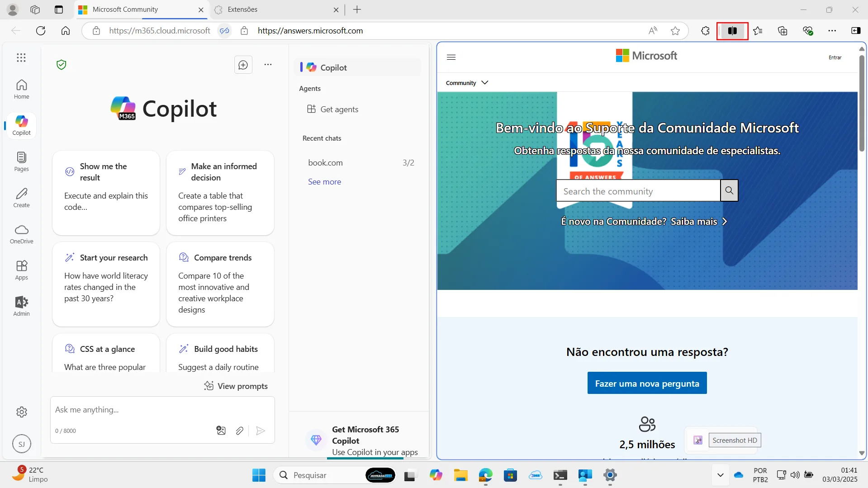The height and width of the screenshot is (488, 868).
Task: Open the Edge profile icon
Action: coord(13,9)
